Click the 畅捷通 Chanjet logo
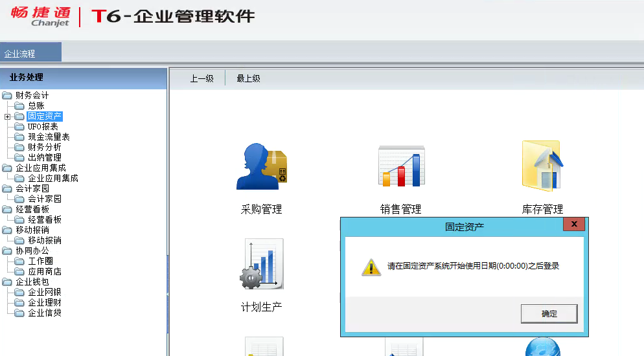The image size is (644, 356). pyautogui.click(x=40, y=16)
